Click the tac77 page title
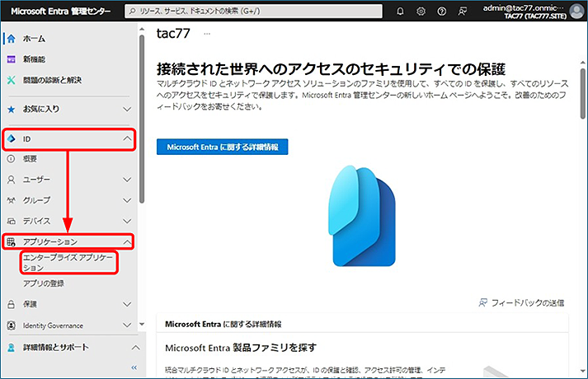The image size is (588, 379). point(173,33)
